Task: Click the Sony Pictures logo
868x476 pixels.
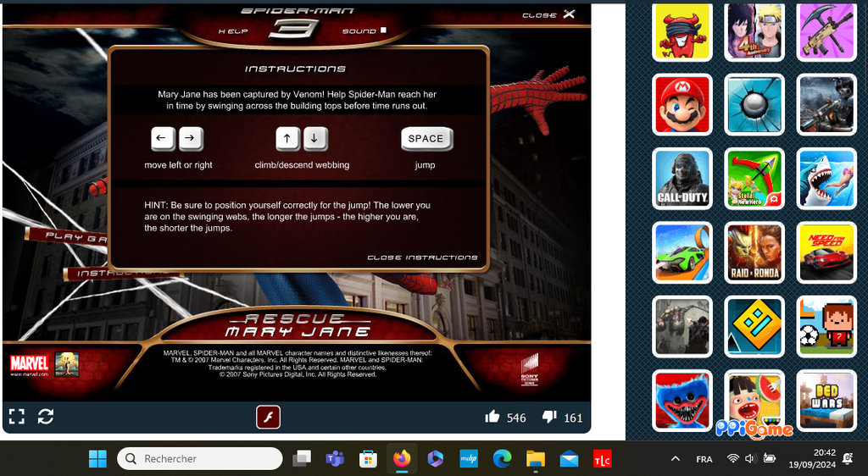Action: click(x=529, y=368)
